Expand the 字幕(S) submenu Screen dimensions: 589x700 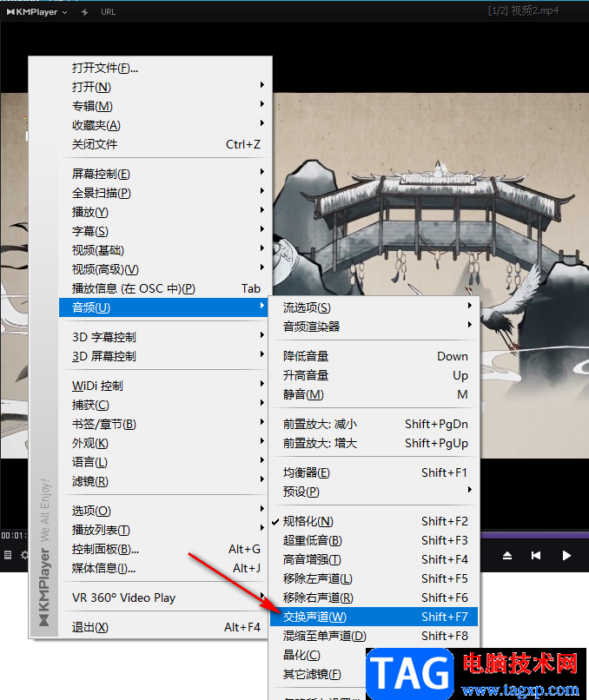click(x=165, y=231)
